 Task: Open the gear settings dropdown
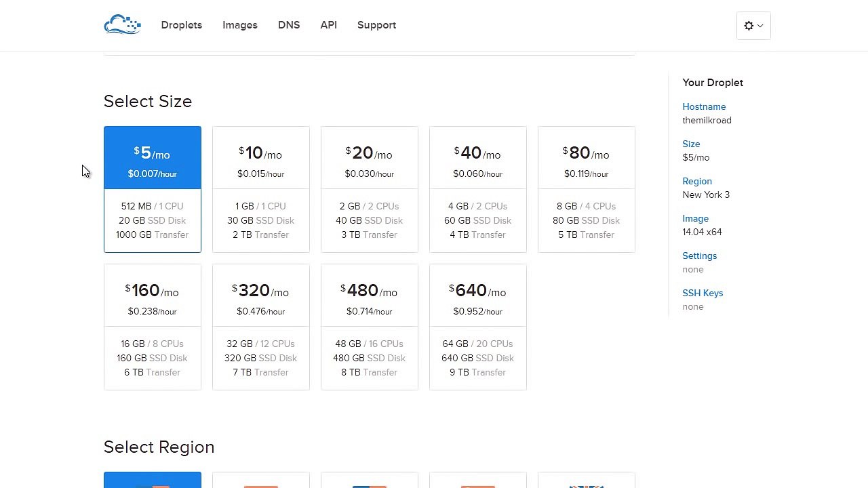pos(753,26)
